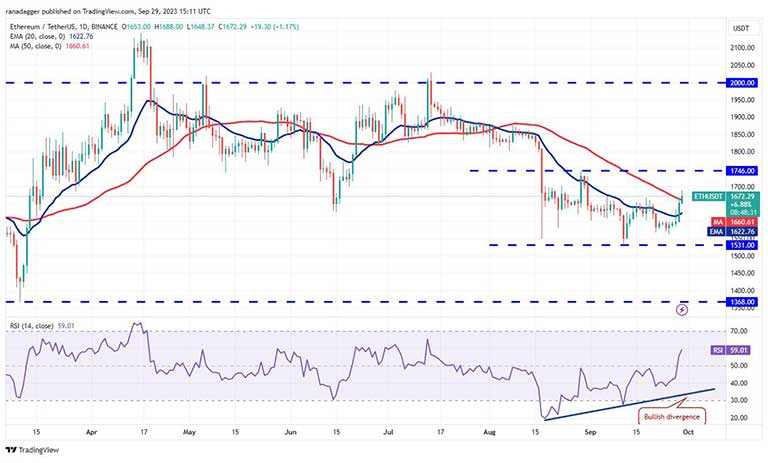
Task: Open the Ethereum / TetherUS symbol title
Action: click(x=64, y=27)
